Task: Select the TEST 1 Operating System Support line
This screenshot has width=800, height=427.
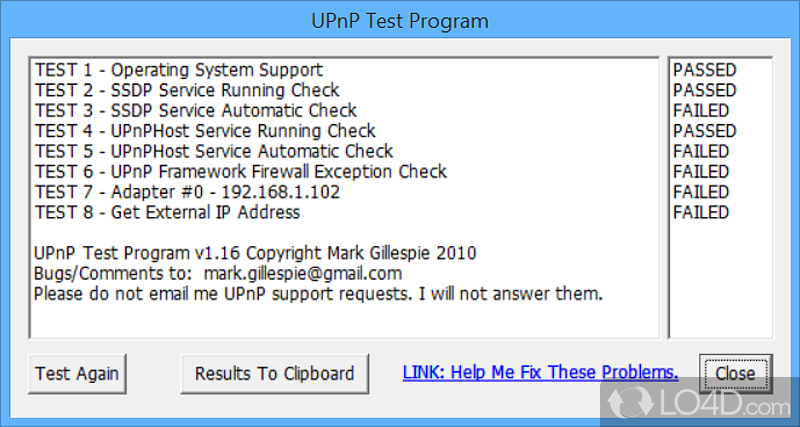Action: coord(179,70)
